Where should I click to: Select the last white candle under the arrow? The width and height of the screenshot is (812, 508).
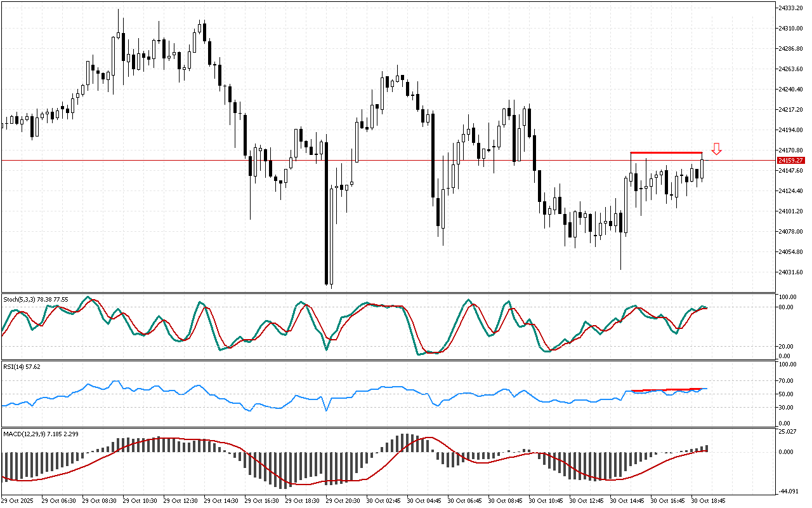click(x=702, y=169)
